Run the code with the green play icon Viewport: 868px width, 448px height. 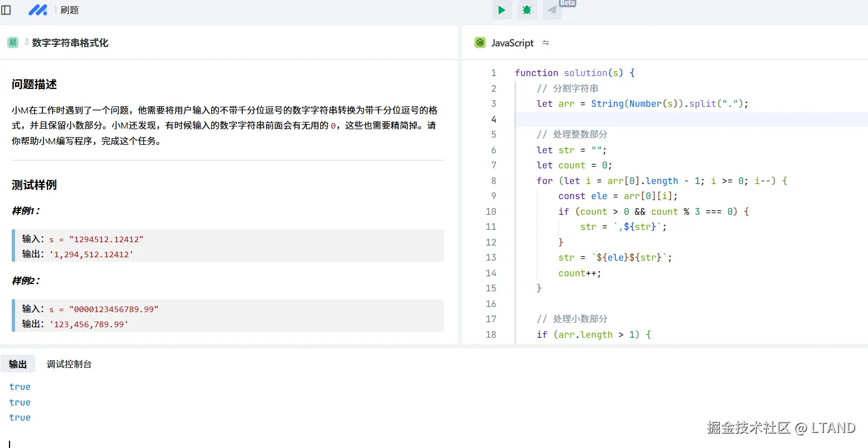[x=501, y=10]
